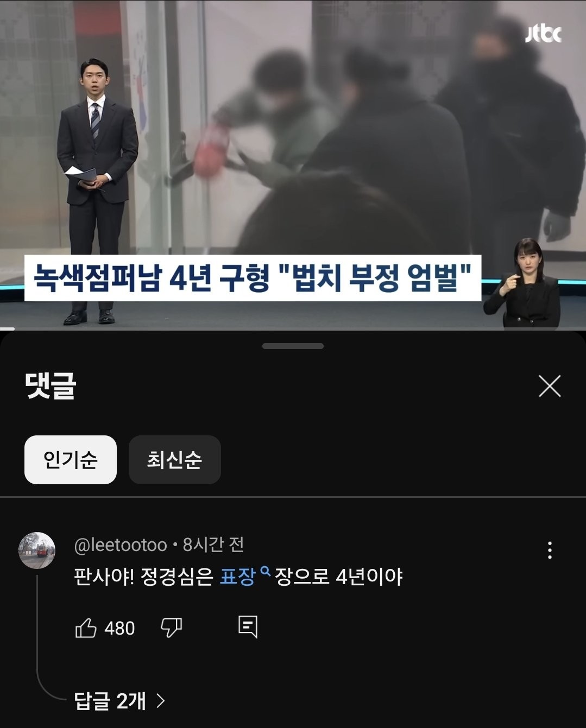Open reply box via comment reply icon
This screenshot has width=586, height=728.
click(x=248, y=627)
